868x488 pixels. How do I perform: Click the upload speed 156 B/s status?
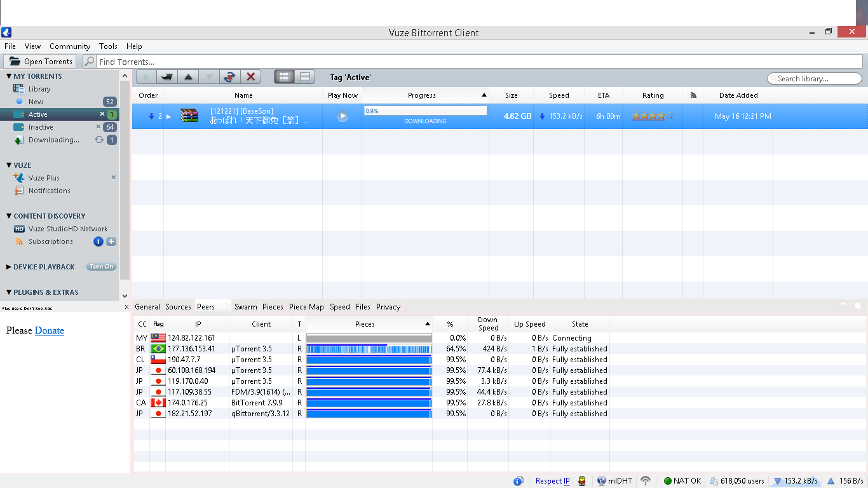[x=845, y=481]
